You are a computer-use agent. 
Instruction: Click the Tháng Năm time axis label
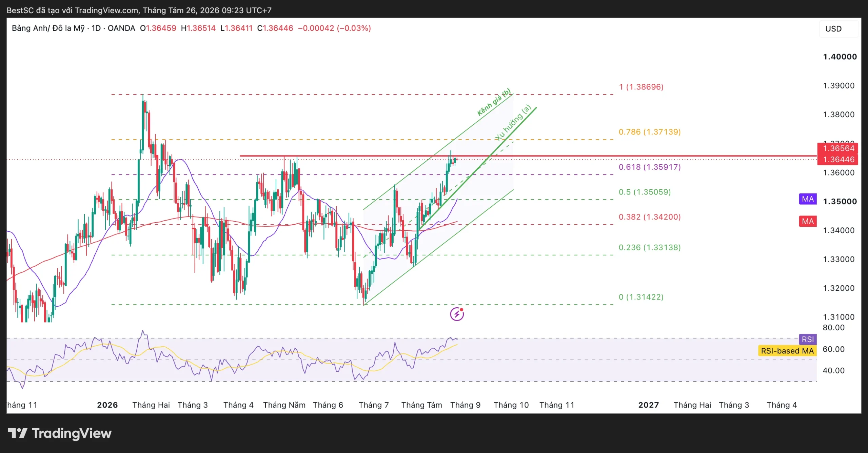point(284,405)
